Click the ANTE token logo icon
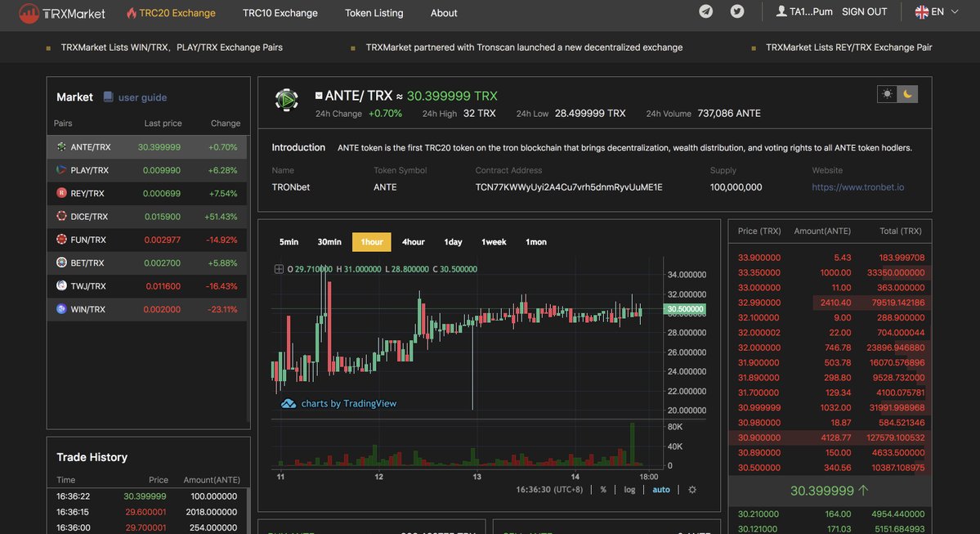 [x=286, y=100]
